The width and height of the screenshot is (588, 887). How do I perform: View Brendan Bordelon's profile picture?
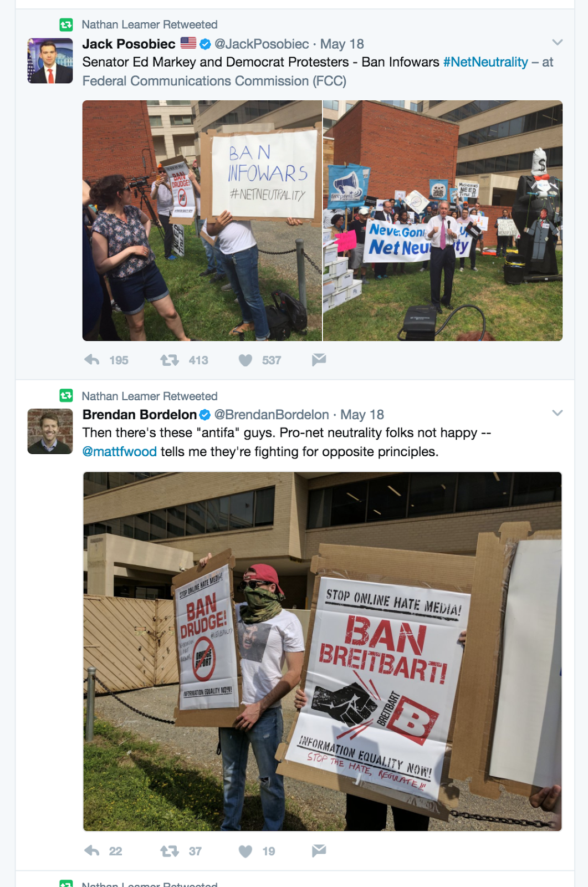tap(50, 431)
